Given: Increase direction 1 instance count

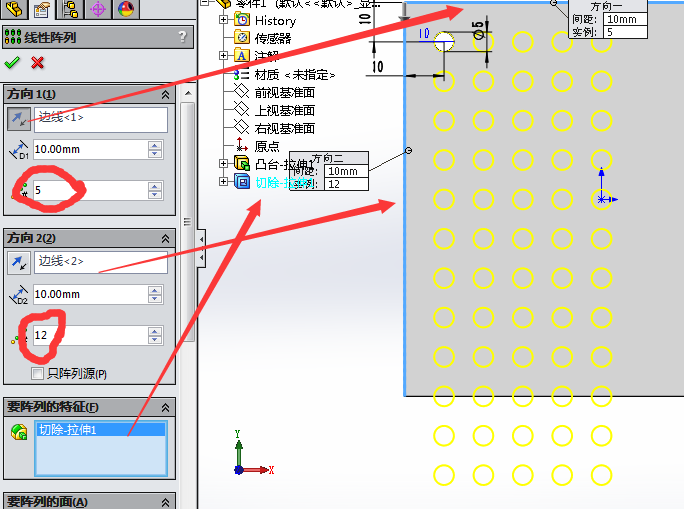Looking at the screenshot, I should (x=155, y=186).
